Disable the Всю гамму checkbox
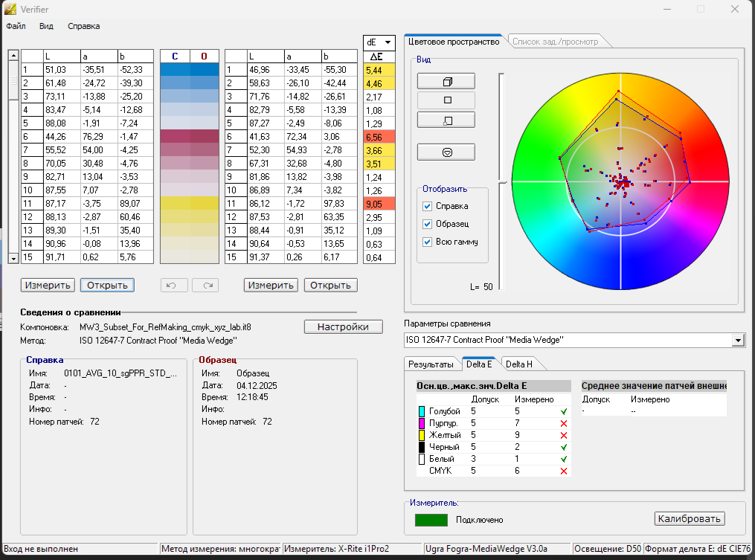This screenshot has width=755, height=560. tap(427, 242)
